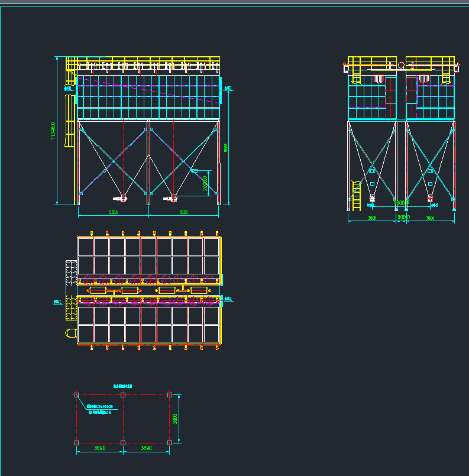
Task: Select the leftmost yellow air tank in plan view
Action: pyautogui.click(x=96, y=290)
